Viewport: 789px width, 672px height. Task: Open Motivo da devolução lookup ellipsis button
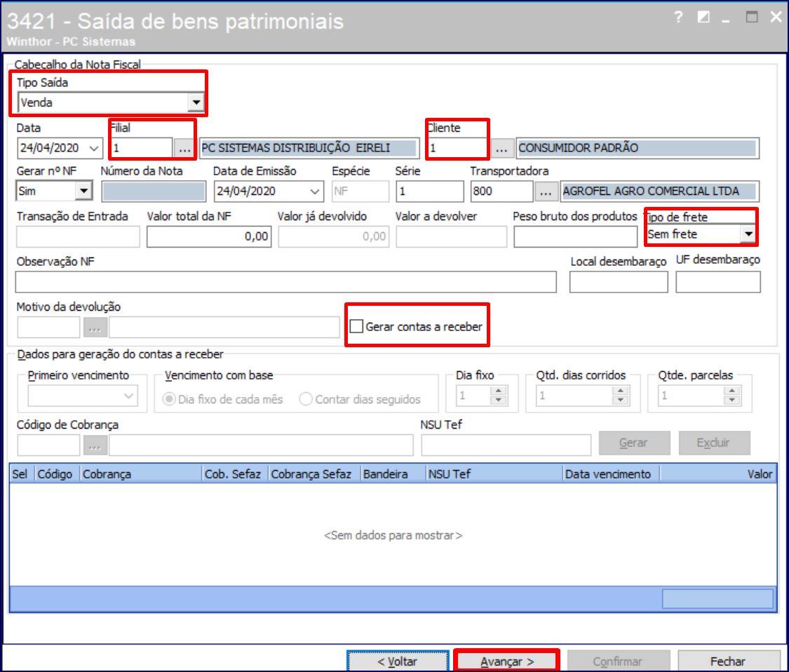95,328
